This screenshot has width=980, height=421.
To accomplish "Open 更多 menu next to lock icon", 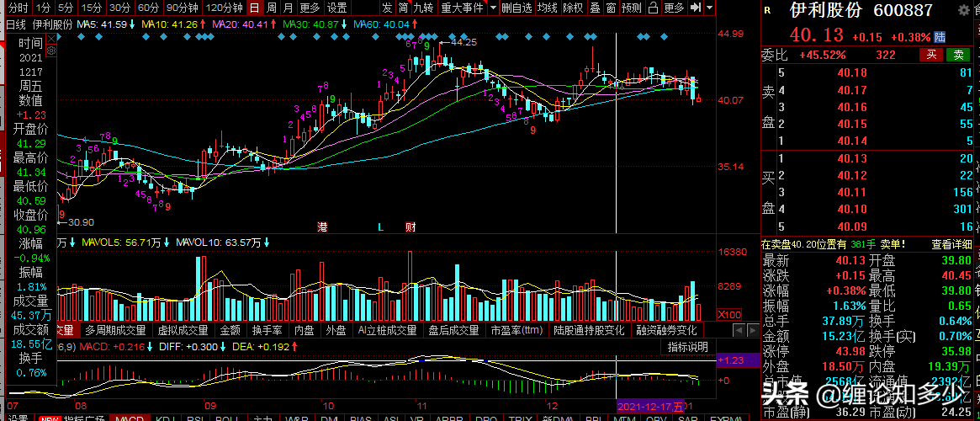I will pyautogui.click(x=674, y=8).
